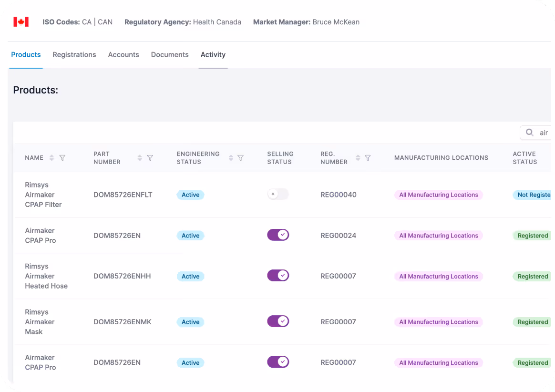The height and width of the screenshot is (392, 555).
Task: Focus the search field containing 'air'
Action: click(535, 133)
